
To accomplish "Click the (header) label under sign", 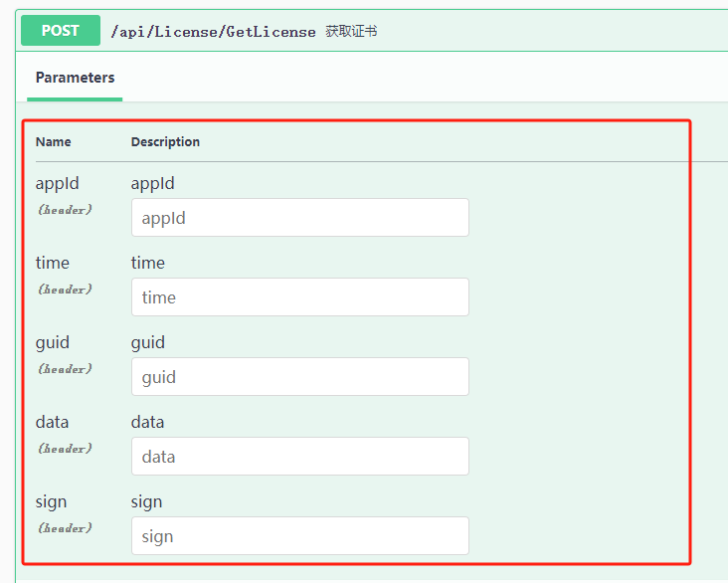I will pyautogui.click(x=65, y=528).
